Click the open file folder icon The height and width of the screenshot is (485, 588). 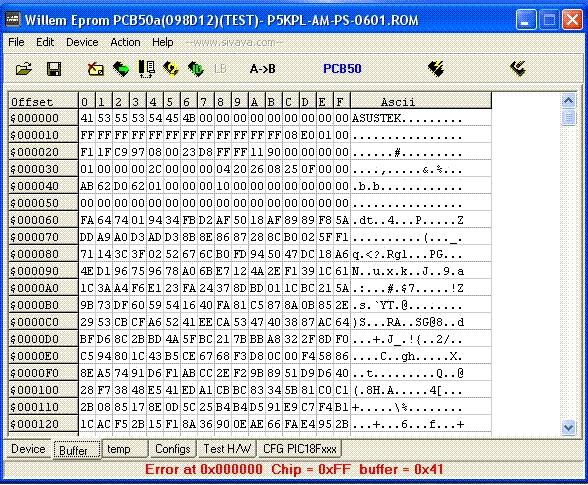pos(24,69)
